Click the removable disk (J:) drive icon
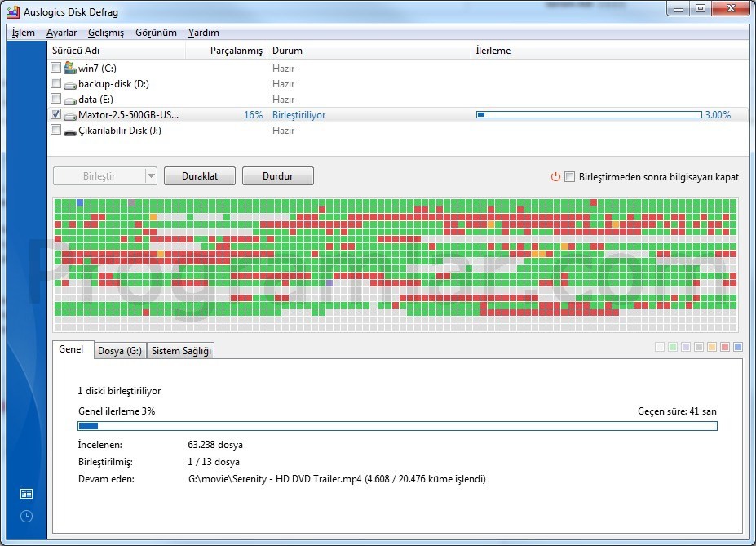The width and height of the screenshot is (756, 546). pyautogui.click(x=70, y=131)
